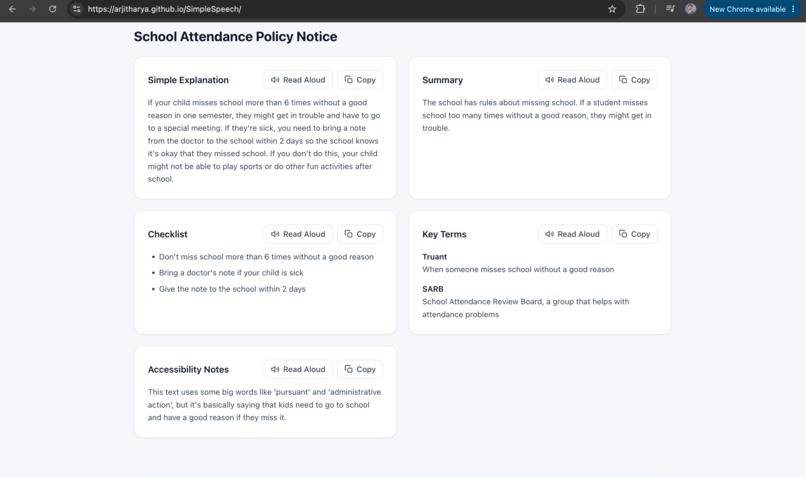Screen dimensions: 806x477
Task: Bookmark this page with star icon
Action: click(x=612, y=9)
